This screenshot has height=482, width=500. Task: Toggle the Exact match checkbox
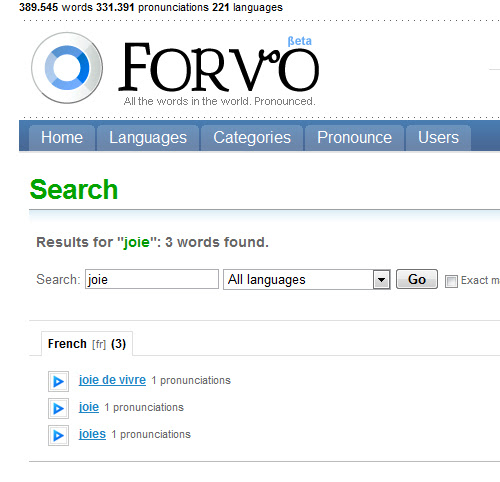point(451,281)
